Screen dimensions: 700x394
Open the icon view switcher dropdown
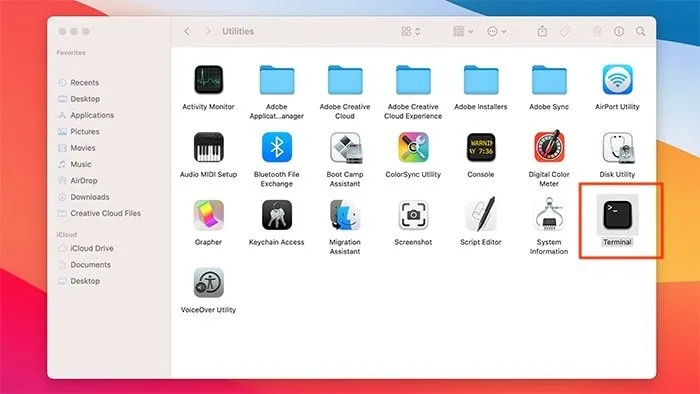tap(411, 31)
